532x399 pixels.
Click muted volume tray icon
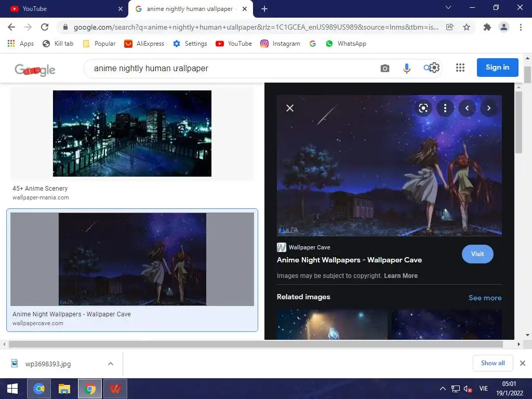[x=468, y=389]
